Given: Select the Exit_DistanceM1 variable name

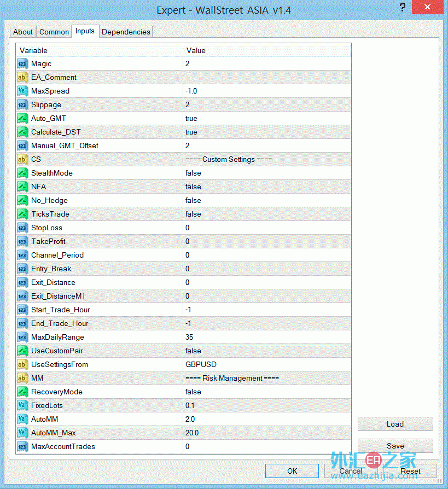Looking at the screenshot, I should click(58, 296).
